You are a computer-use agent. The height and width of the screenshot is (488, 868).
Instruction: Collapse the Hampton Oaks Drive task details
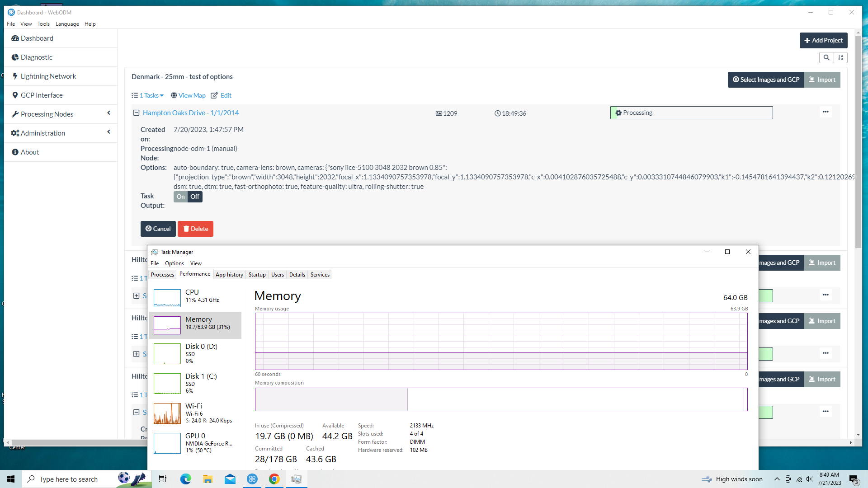(x=136, y=113)
